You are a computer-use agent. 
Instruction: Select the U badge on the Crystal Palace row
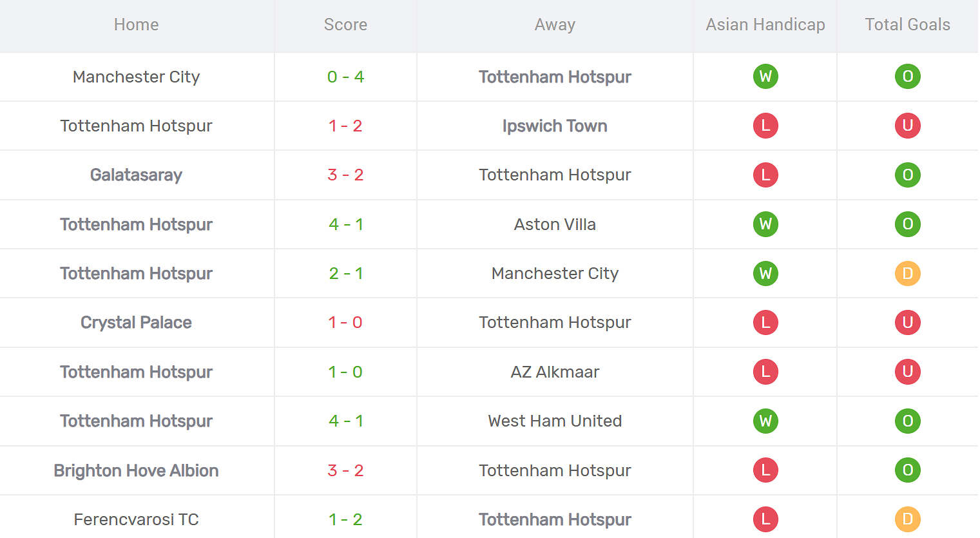click(908, 322)
